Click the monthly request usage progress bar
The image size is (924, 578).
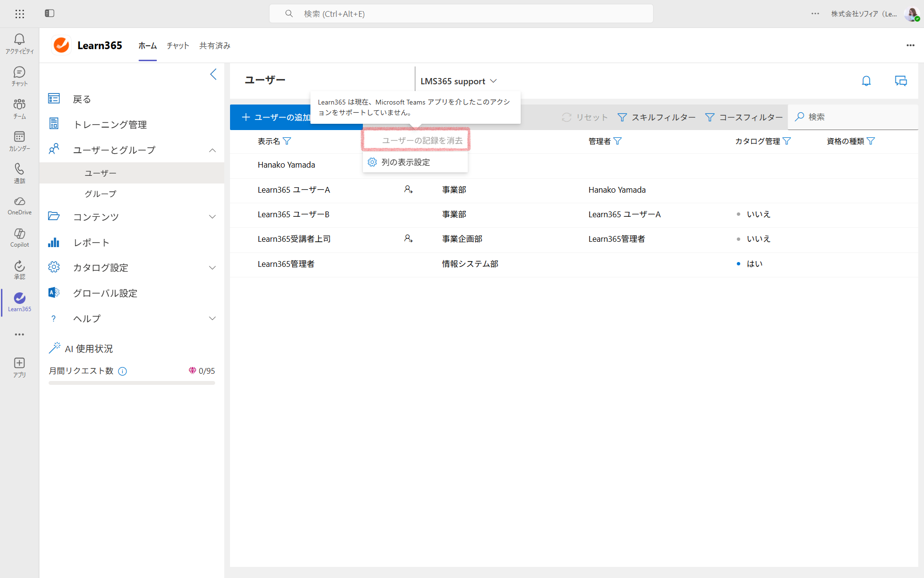click(132, 383)
